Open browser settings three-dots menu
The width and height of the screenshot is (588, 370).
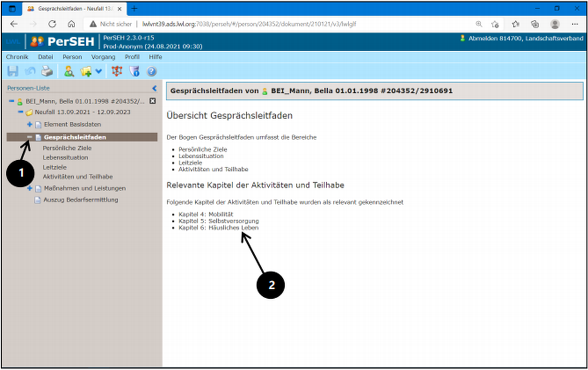[x=575, y=24]
